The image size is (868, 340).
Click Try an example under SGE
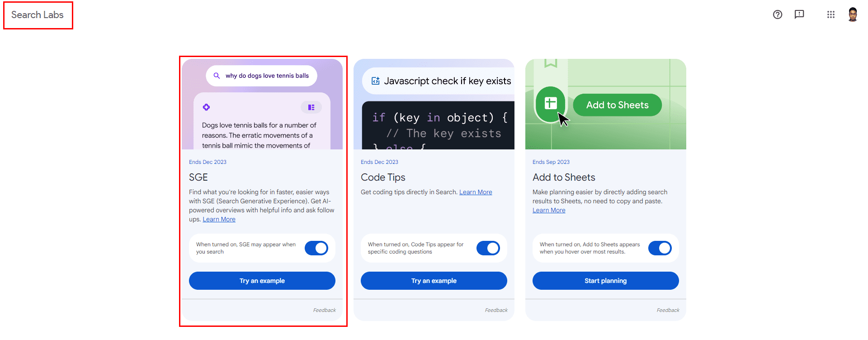(x=262, y=281)
